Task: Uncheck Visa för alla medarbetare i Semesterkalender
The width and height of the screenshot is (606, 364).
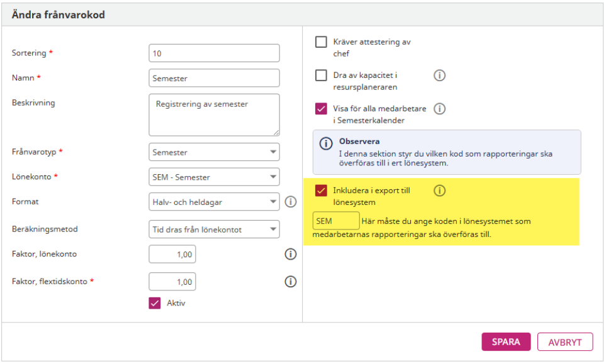Action: [x=320, y=108]
